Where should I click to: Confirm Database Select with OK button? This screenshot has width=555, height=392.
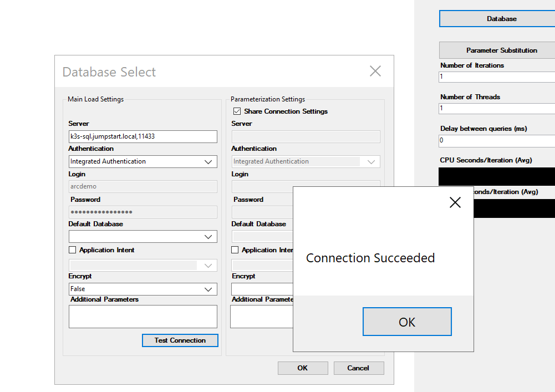point(303,368)
